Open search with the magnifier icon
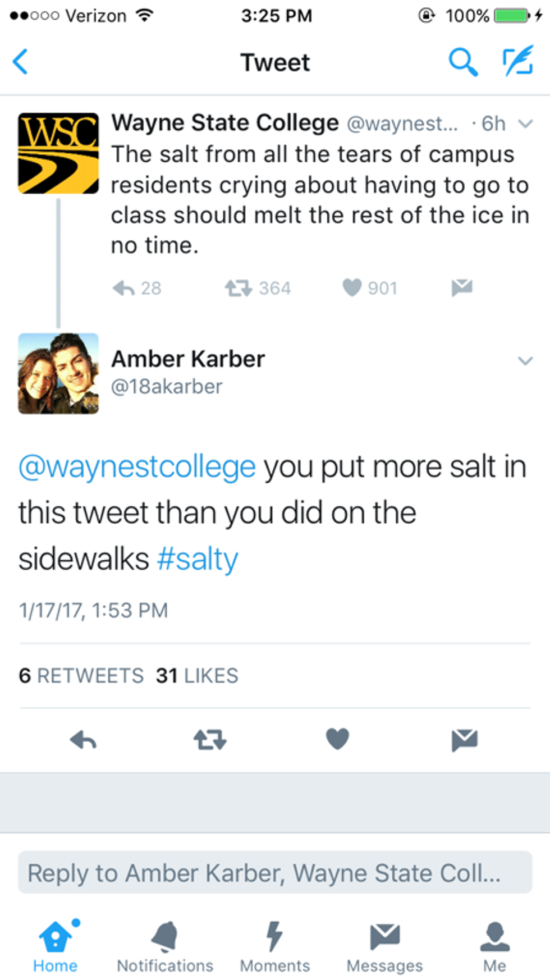 (462, 62)
